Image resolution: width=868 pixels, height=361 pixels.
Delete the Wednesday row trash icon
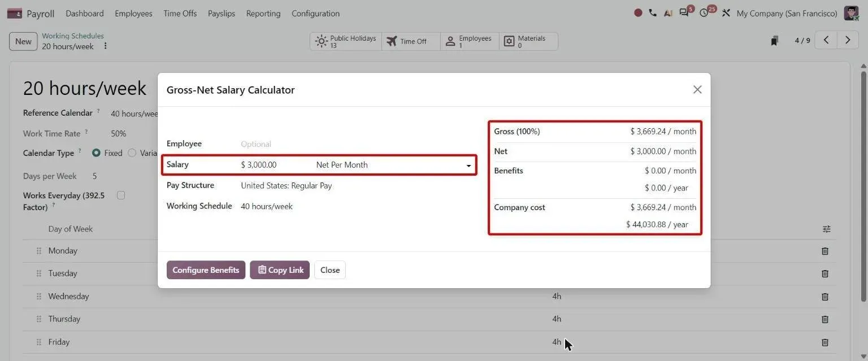point(825,297)
